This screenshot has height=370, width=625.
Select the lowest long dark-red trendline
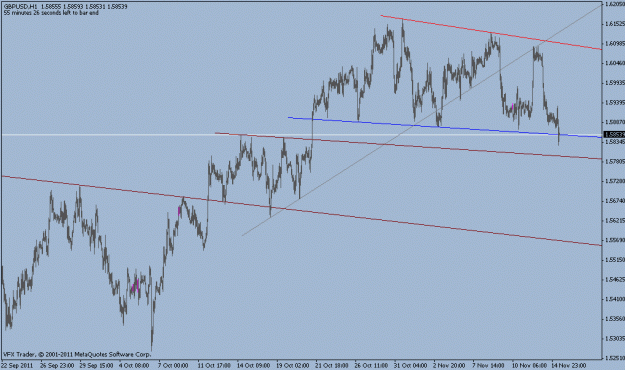tap(301, 210)
